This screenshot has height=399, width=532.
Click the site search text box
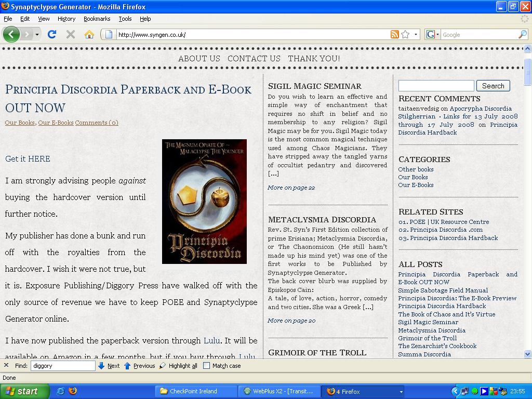(436, 86)
